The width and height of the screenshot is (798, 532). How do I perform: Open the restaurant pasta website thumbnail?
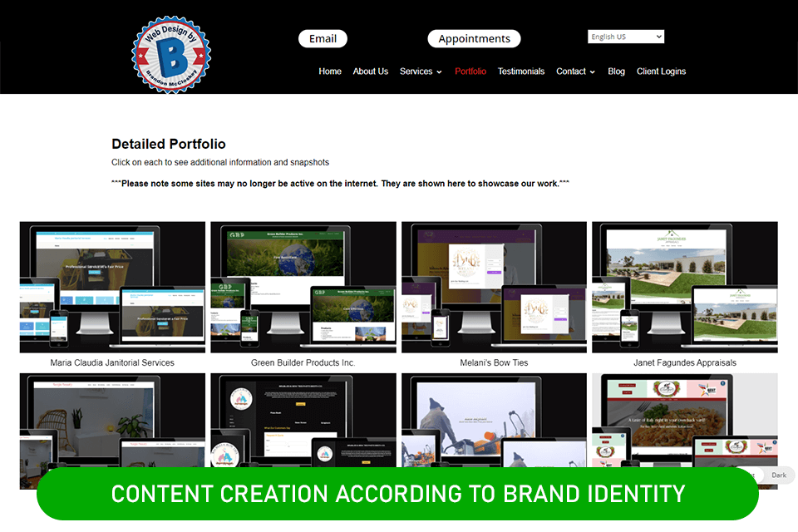684,421
